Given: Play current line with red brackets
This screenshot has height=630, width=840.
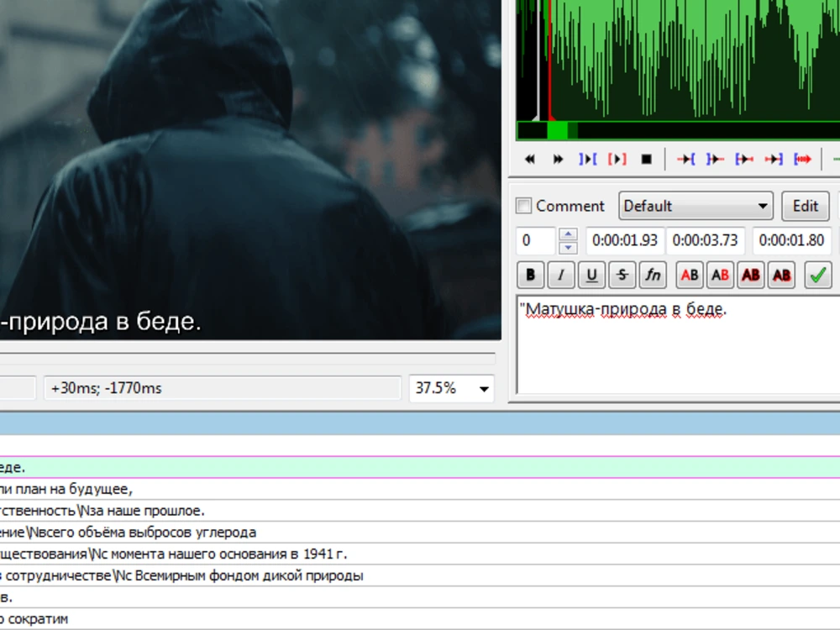Looking at the screenshot, I should point(617,159).
